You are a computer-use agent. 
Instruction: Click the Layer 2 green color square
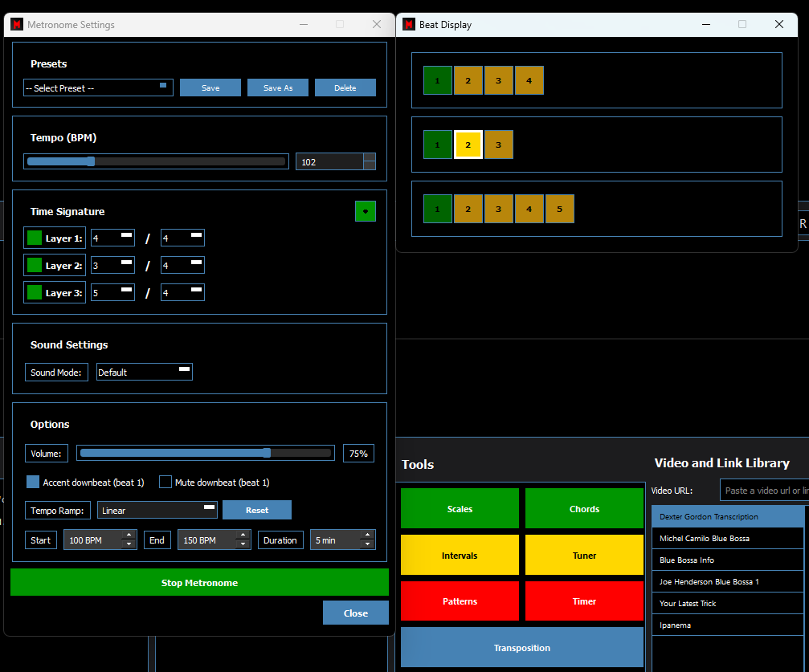click(x=35, y=265)
